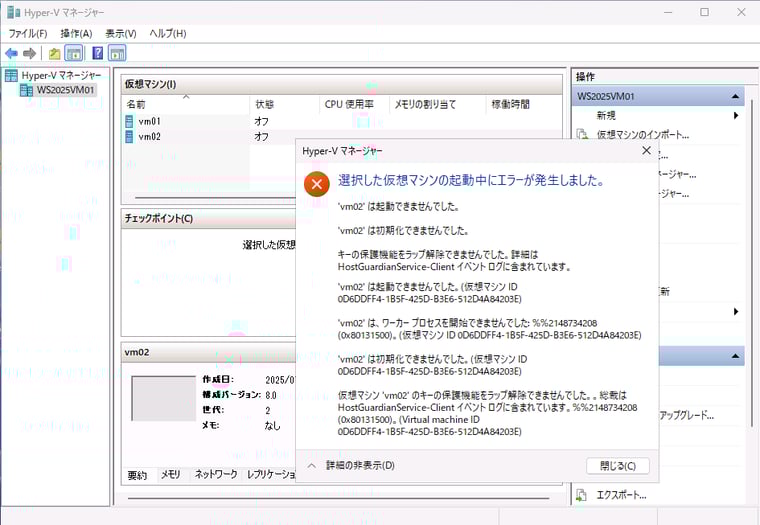Open the ファイル(F) menu
Viewport: 760px width, 525px height.
pos(28,33)
